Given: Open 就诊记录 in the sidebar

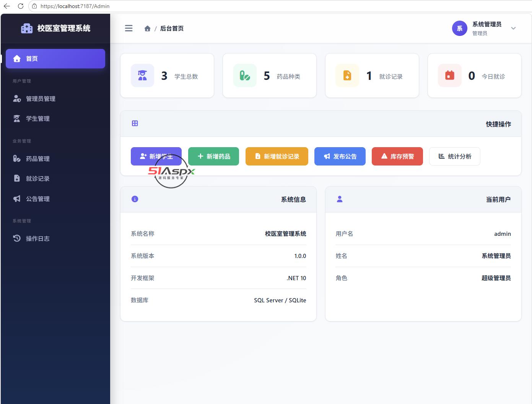Looking at the screenshot, I should (x=55, y=178).
